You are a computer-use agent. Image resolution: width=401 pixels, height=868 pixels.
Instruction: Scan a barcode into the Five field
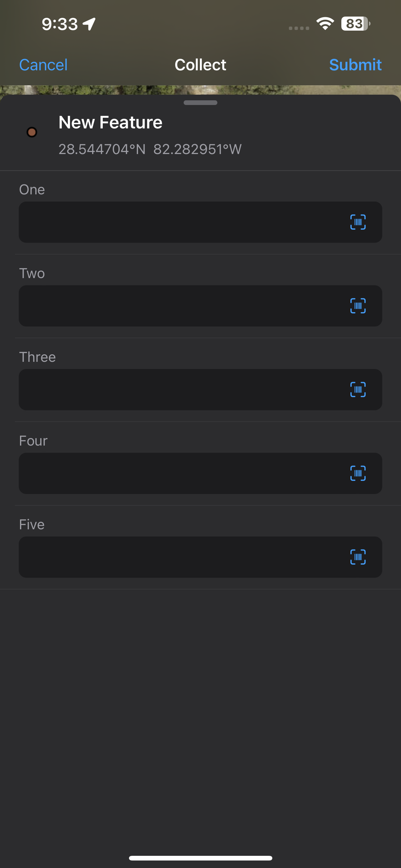point(358,557)
